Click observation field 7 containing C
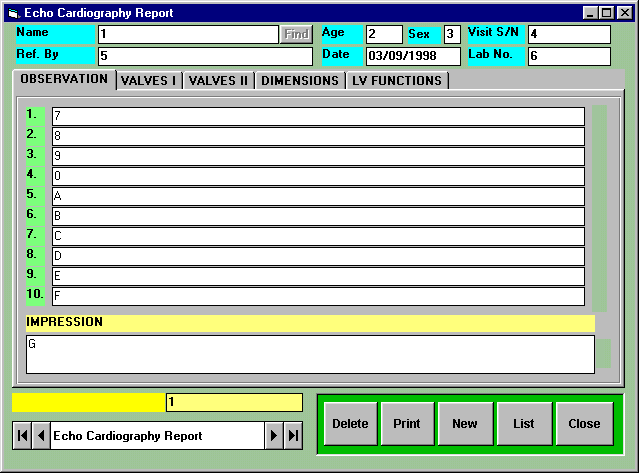The height and width of the screenshot is (473, 639). point(318,236)
